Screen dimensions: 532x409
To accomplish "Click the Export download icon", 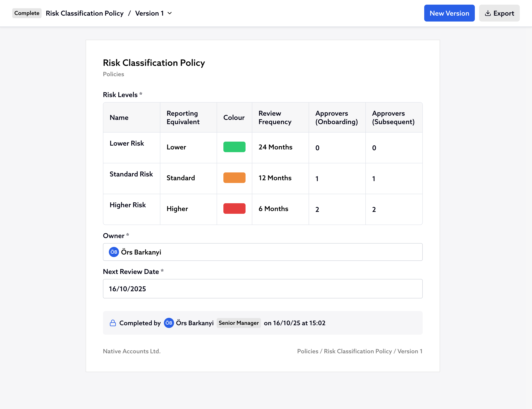I will click(487, 13).
